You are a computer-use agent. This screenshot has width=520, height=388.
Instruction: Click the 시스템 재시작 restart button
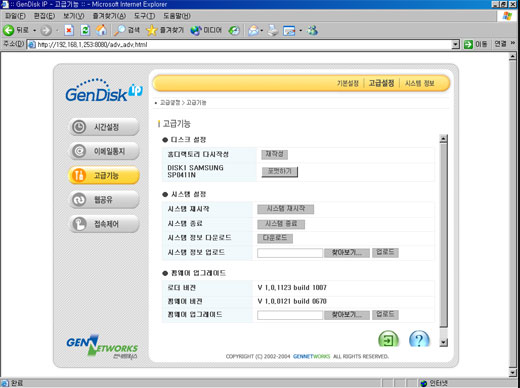click(286, 209)
